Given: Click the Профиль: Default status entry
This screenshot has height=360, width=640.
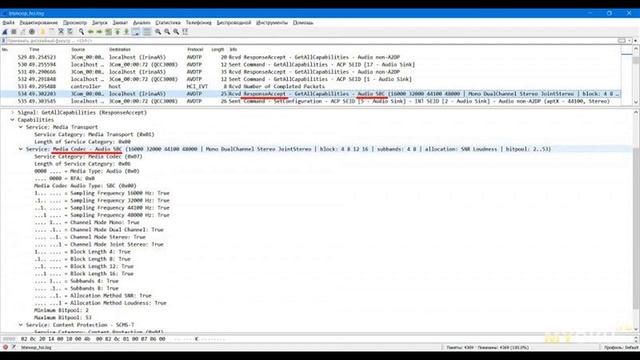Looking at the screenshot, I should point(621,347).
